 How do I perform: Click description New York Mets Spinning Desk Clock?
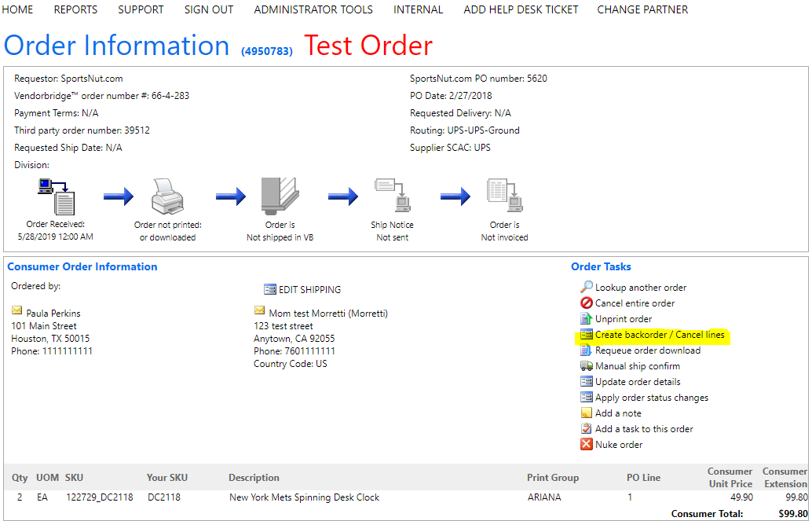pos(305,497)
